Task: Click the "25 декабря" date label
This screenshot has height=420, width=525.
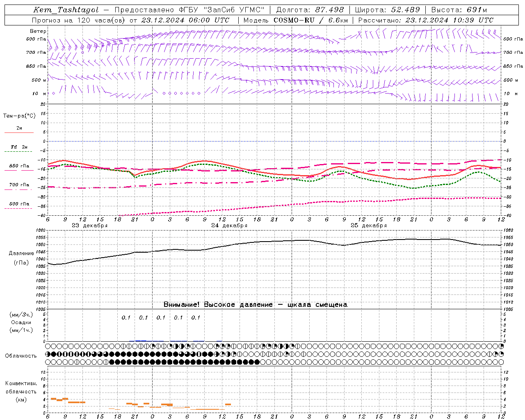Action: pos(369,226)
